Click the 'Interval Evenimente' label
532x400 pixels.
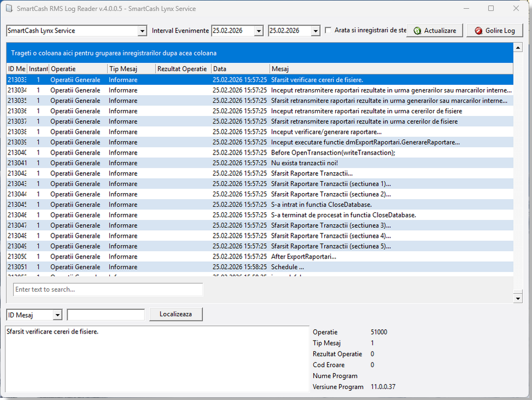[180, 31]
